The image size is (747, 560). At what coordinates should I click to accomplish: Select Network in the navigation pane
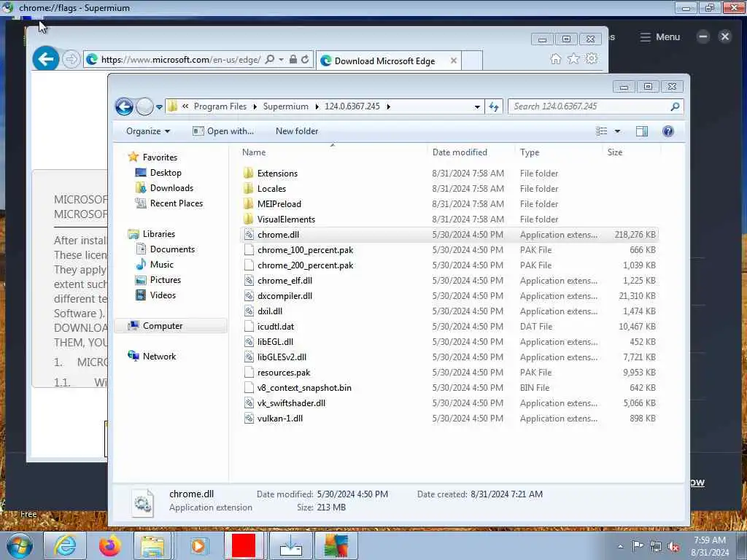159,356
